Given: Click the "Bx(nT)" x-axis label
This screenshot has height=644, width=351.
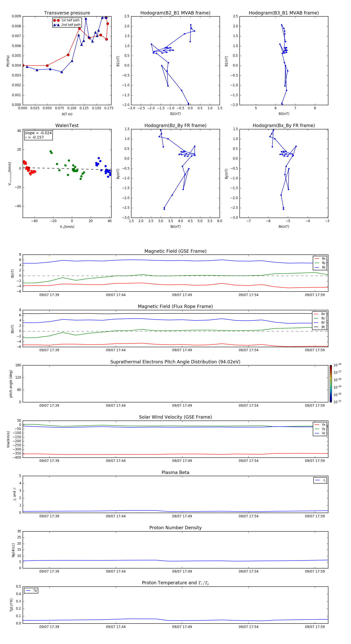Looking at the screenshot, I should point(284,227).
